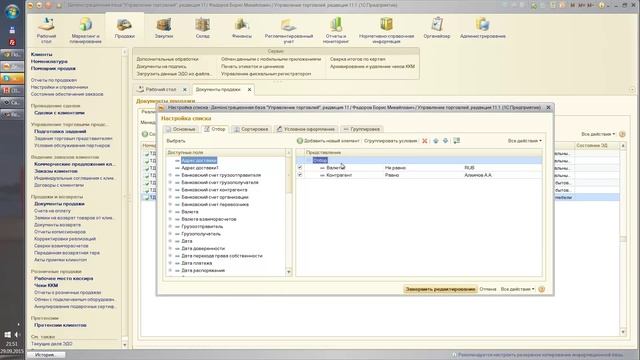Click Сгруппировать условия button
640x360 pixels.
coord(391,141)
